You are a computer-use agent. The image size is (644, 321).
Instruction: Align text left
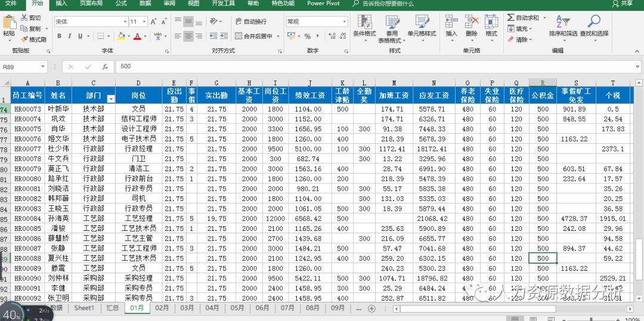tap(178, 36)
